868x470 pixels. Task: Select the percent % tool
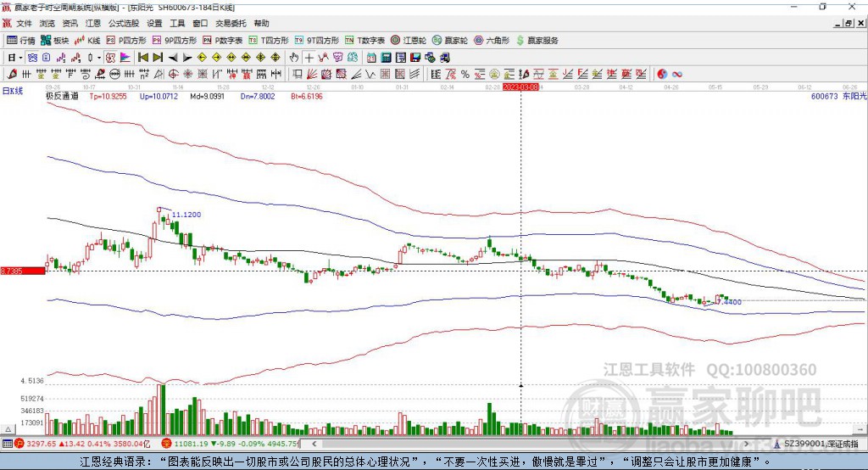(465, 75)
